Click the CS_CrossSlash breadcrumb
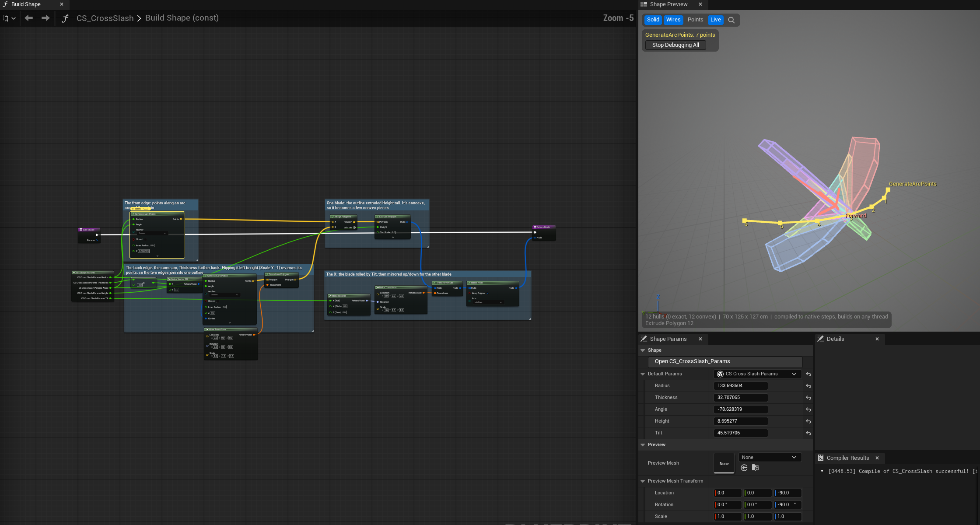 [x=105, y=18]
